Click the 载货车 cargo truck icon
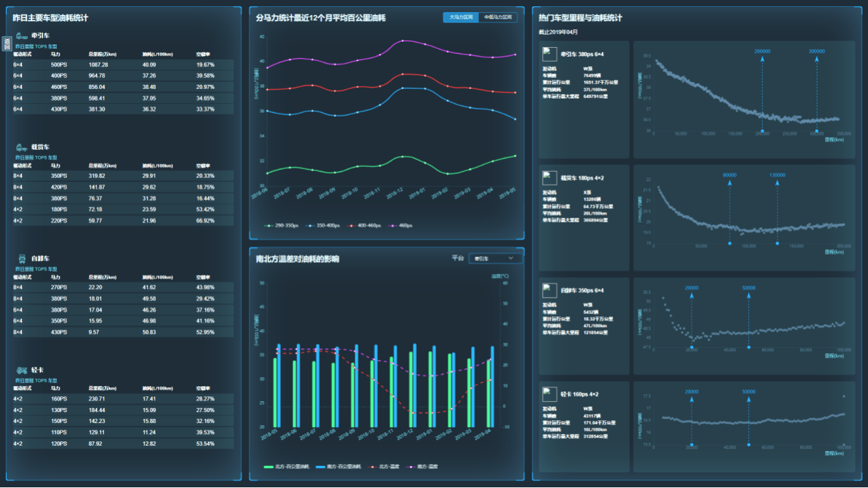Image resolution: width=868 pixels, height=488 pixels. tap(21, 147)
